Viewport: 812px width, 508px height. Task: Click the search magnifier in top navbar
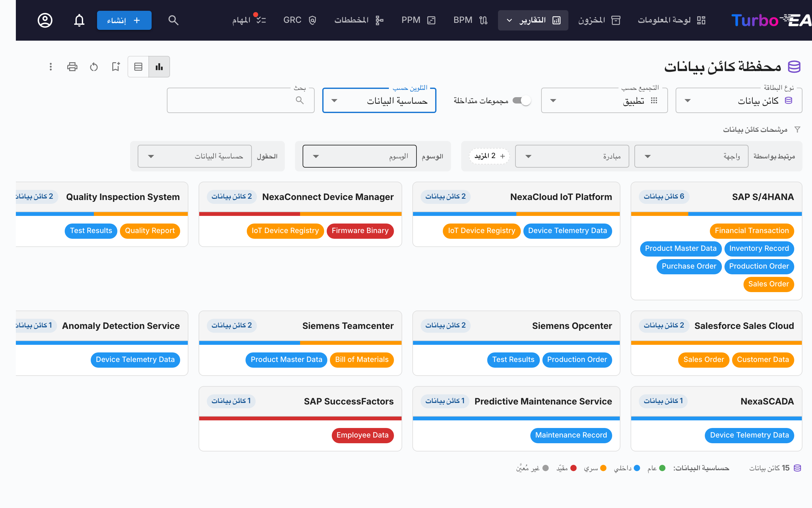coord(173,20)
